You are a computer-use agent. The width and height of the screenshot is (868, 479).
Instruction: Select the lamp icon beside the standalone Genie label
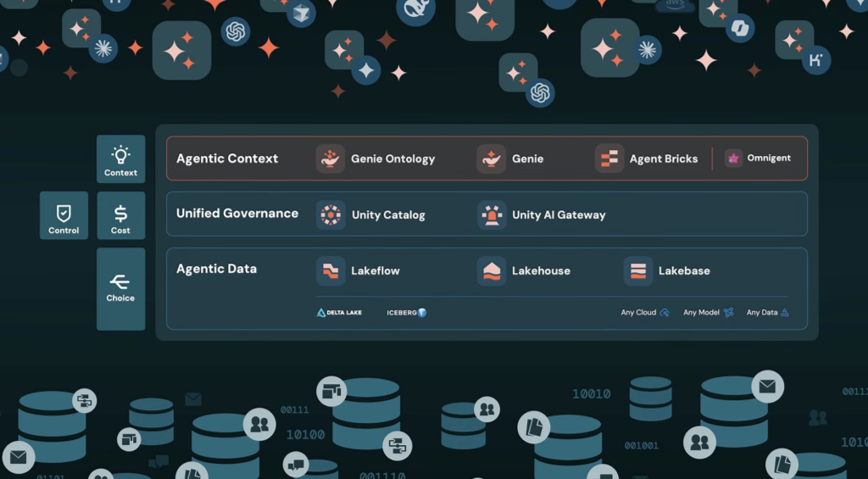point(491,159)
